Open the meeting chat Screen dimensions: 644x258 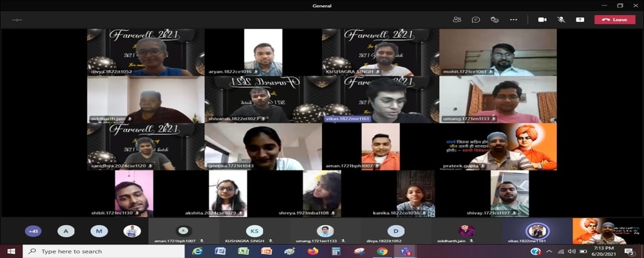[x=475, y=19]
